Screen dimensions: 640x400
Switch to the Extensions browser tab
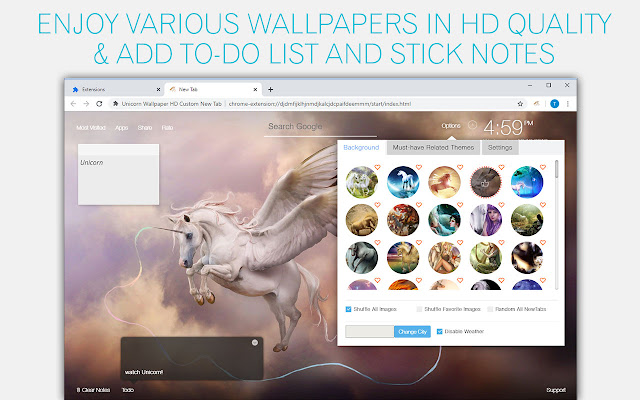point(115,89)
